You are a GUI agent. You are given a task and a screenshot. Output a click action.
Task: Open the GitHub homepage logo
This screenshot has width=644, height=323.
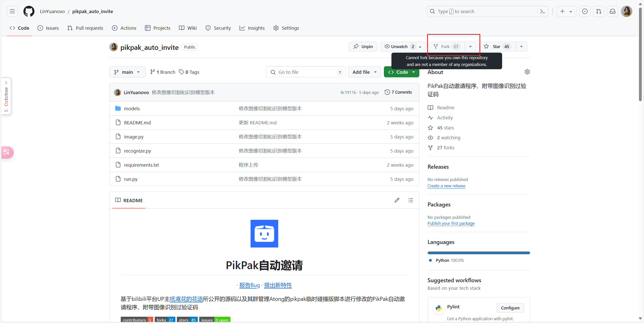[x=29, y=11]
